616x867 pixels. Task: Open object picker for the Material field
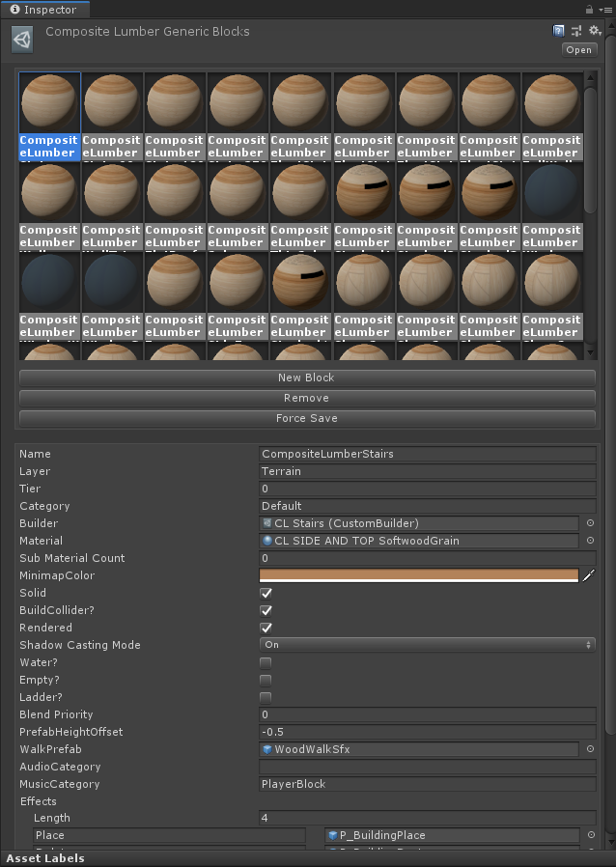[x=590, y=541]
